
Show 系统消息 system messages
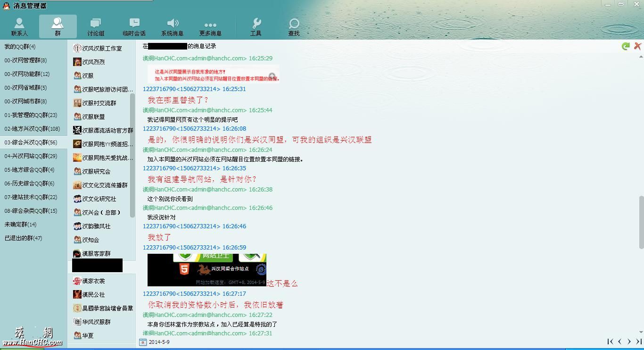pyautogui.click(x=173, y=27)
